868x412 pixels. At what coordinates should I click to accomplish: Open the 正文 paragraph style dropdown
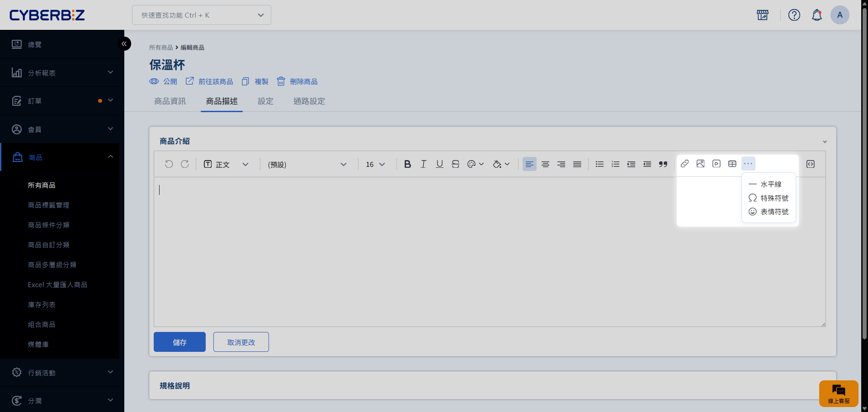tap(226, 164)
